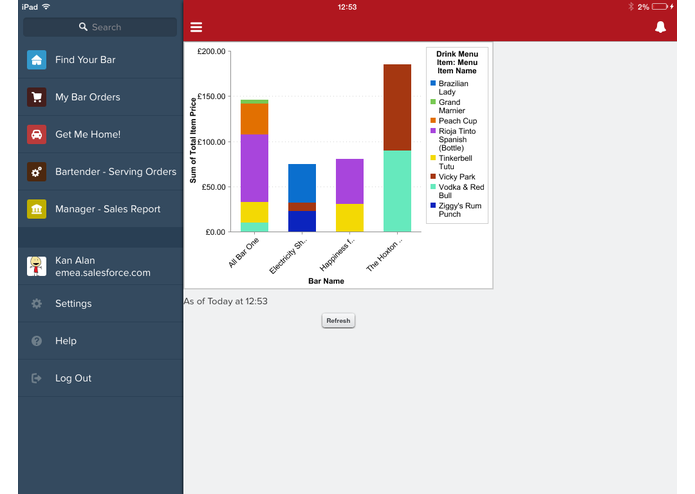Click the All Bar One axis label
Screen dimensions: 695x494
coord(243,253)
